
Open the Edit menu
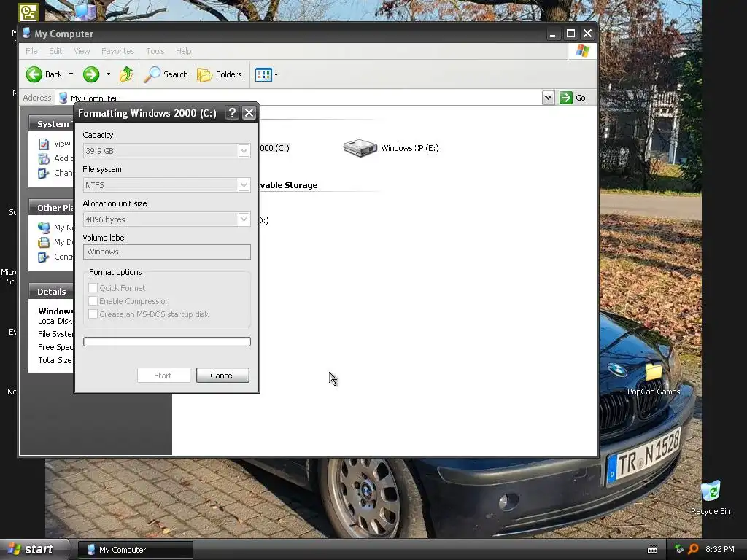[55, 51]
